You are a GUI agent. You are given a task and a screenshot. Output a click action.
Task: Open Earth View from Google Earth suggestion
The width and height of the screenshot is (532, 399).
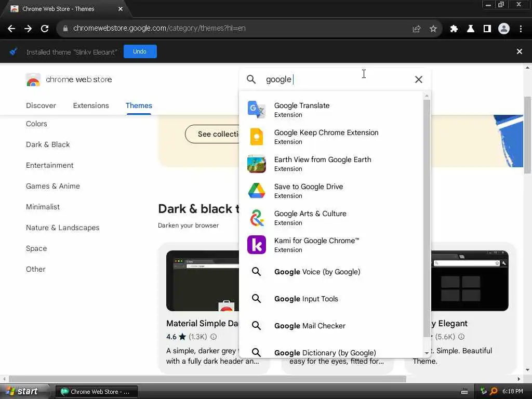(x=331, y=164)
